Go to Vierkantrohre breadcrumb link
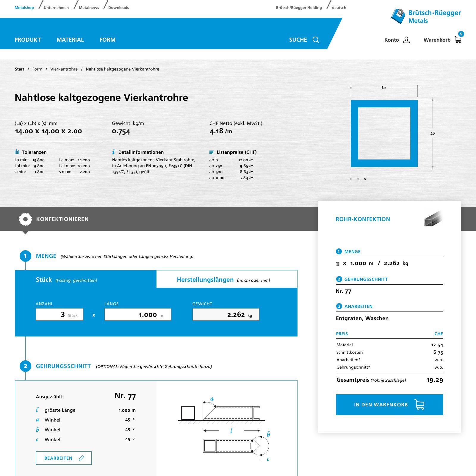Image resolution: width=476 pixels, height=476 pixels. 64,69
